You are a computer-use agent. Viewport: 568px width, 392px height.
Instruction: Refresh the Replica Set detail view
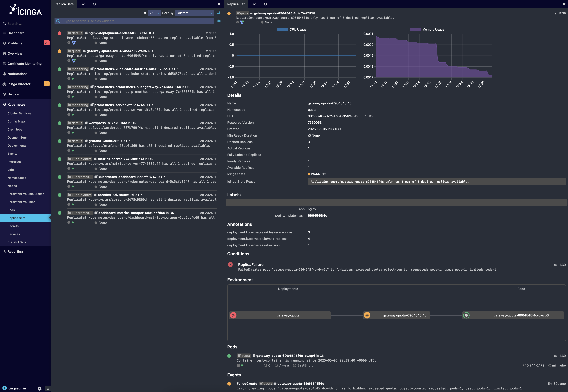point(265,4)
